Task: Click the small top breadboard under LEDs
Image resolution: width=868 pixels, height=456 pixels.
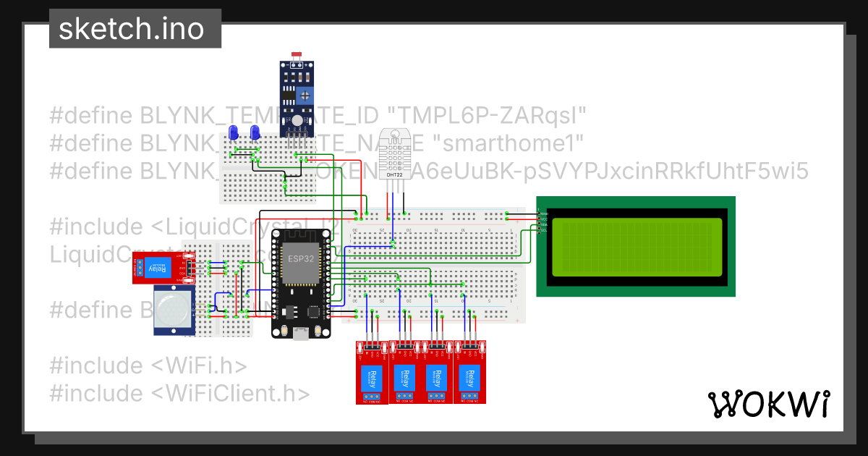Action: (x=268, y=168)
